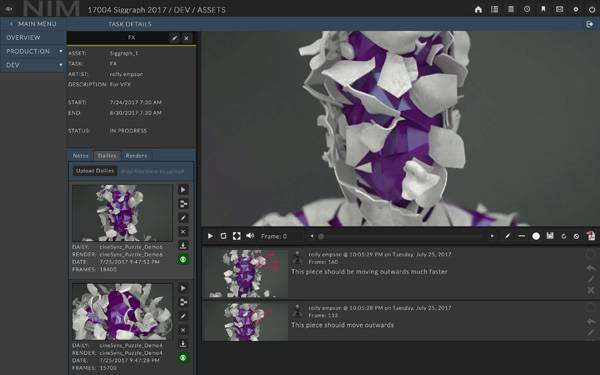
Task: Toggle the circle checkbox on Frame 113 note
Action: 590,308
